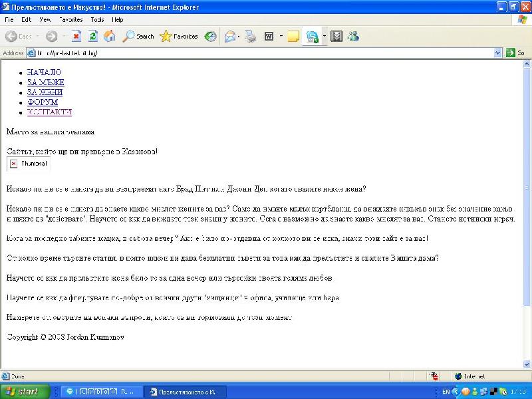Click the Mail toolbar icon

(x=229, y=37)
